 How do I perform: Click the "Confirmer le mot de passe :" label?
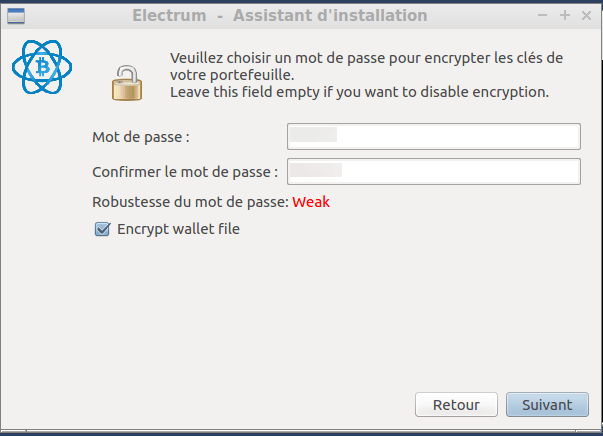point(185,172)
